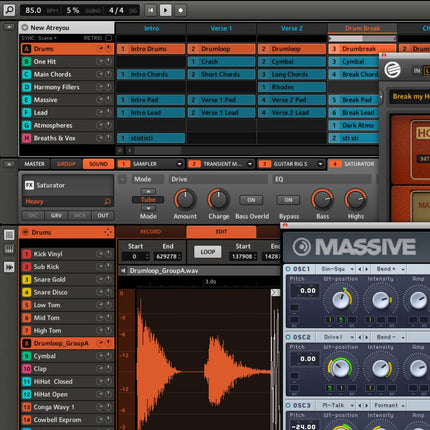Select the Drumloop_GroupA sound slot
Image resolution: width=430 pixels, height=430 pixels.
[x=67, y=343]
